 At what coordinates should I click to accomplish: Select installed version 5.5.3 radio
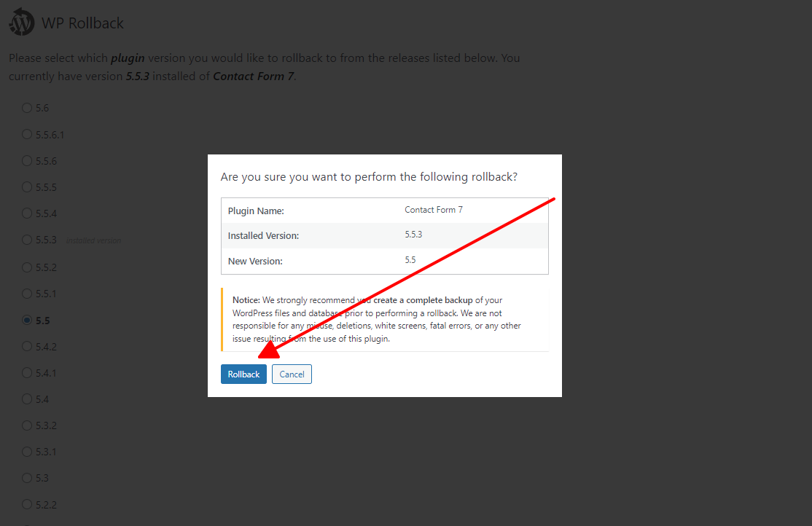27,240
